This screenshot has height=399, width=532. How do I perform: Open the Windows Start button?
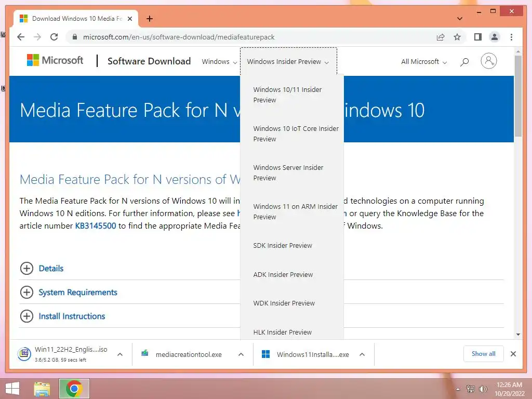pyautogui.click(x=12, y=389)
